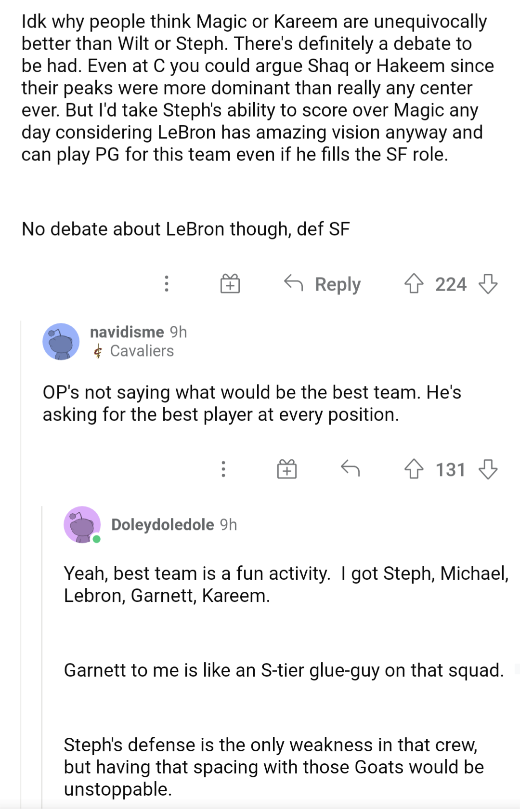520x812 pixels.
Task: Click the 131 vote count
Action: coord(451,469)
